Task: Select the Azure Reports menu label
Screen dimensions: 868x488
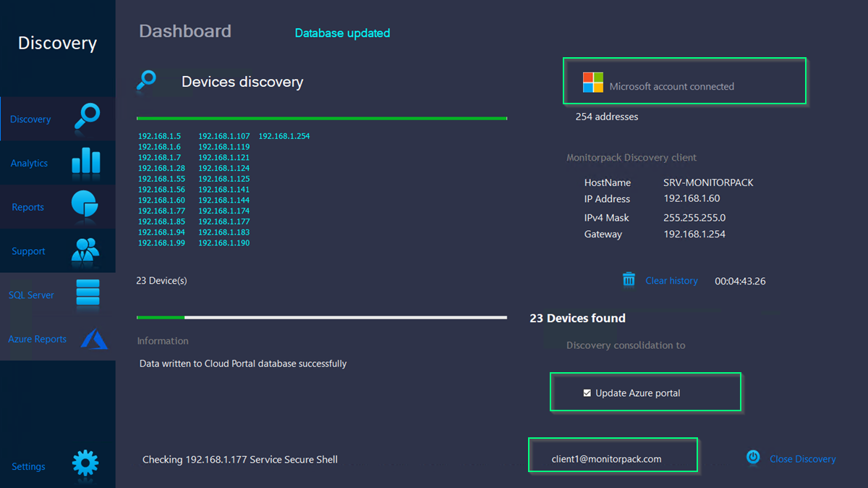Action: [x=37, y=339]
